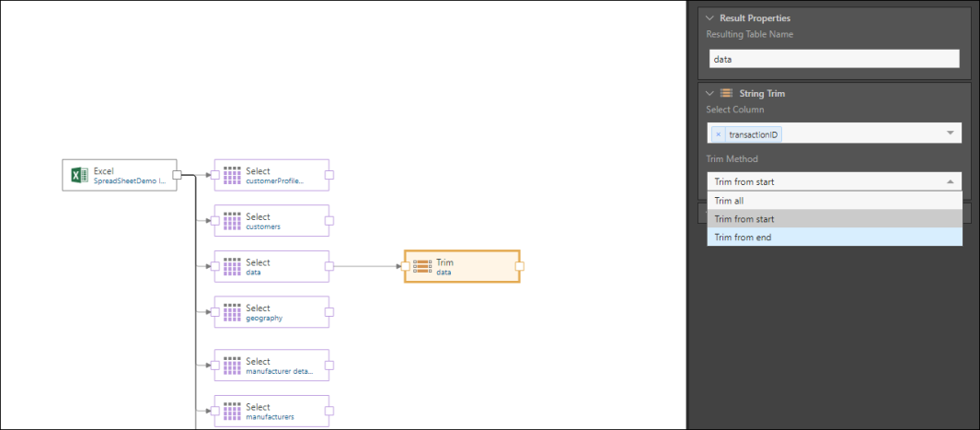Click the Select manufacturer details node icon
Image resolution: width=980 pixels, height=430 pixels.
tap(231, 366)
